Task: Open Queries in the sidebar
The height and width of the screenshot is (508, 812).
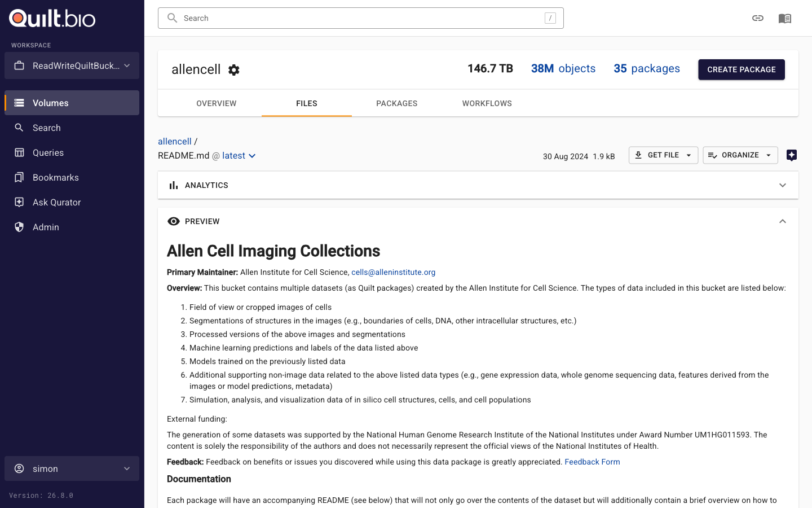Action: (72, 152)
